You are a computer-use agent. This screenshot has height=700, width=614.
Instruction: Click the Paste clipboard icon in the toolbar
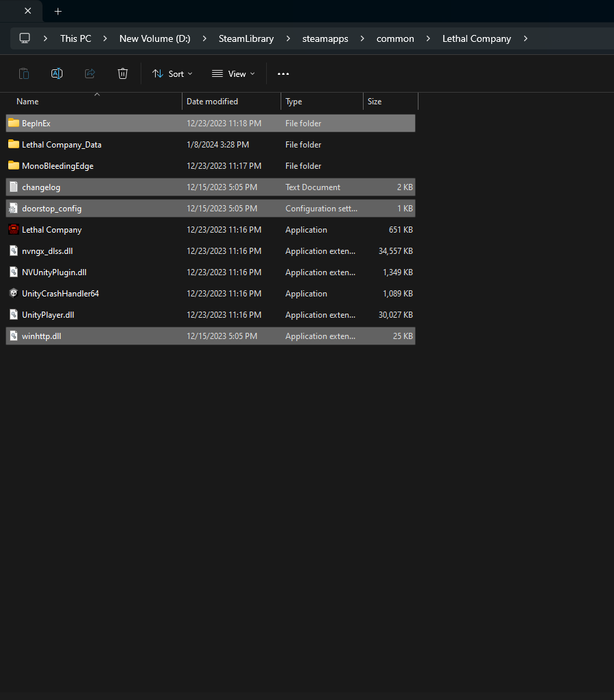click(24, 73)
